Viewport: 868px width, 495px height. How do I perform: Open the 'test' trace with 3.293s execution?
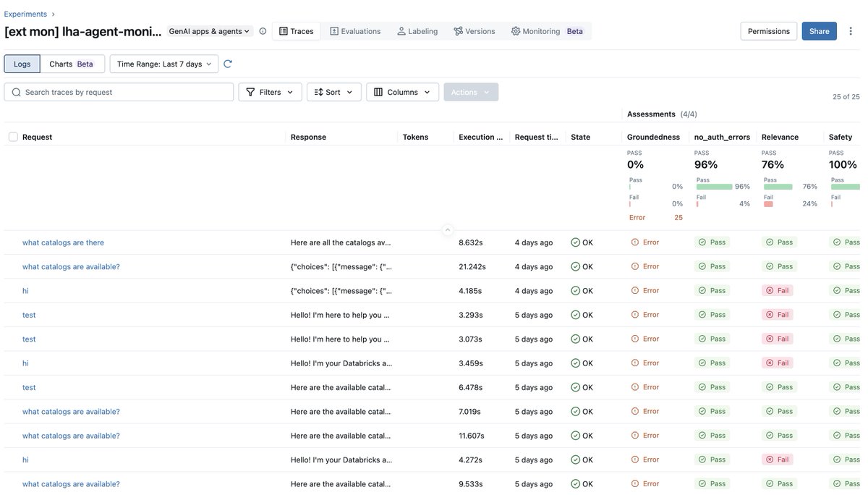coord(29,315)
